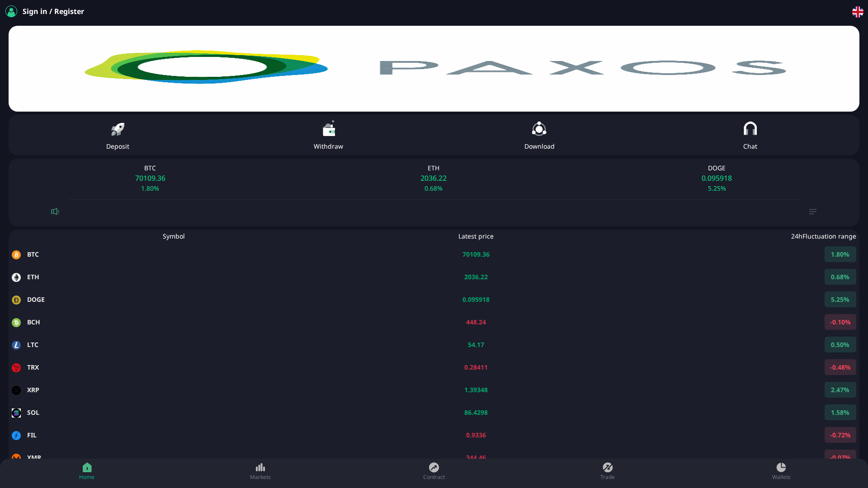This screenshot has height=488, width=868.
Task: Click the DOGE 5.25% fluctuation badge
Action: pyautogui.click(x=840, y=300)
